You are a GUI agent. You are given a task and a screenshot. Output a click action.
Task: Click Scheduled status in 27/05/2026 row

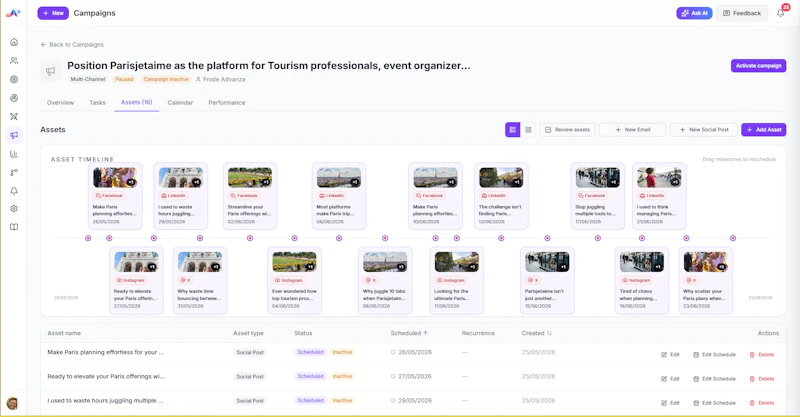click(x=310, y=376)
